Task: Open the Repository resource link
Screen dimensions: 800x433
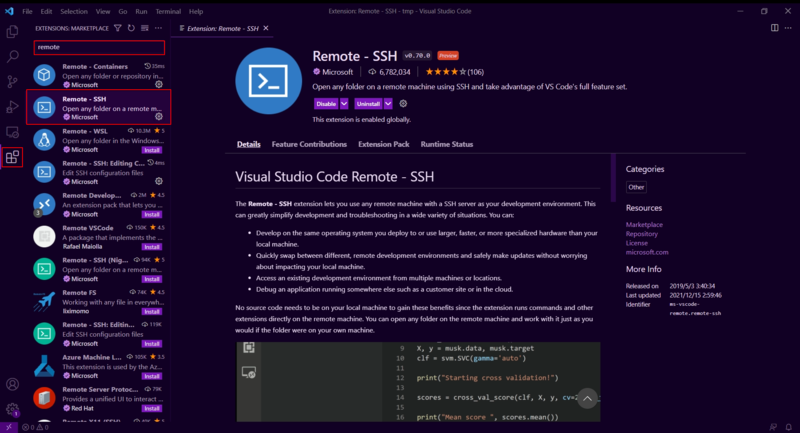Action: coord(642,234)
